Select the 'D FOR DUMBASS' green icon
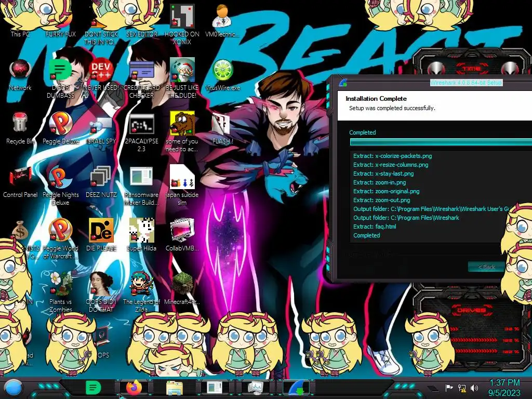 click(x=60, y=79)
